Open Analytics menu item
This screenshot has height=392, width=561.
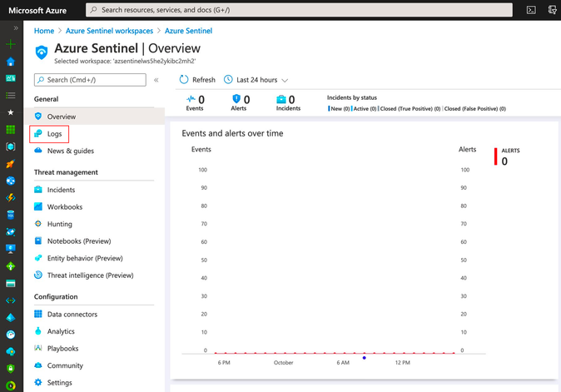tap(61, 331)
